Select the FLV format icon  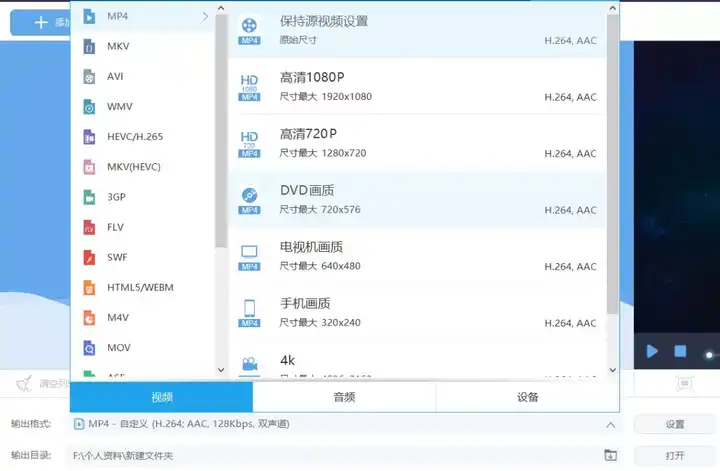click(89, 227)
